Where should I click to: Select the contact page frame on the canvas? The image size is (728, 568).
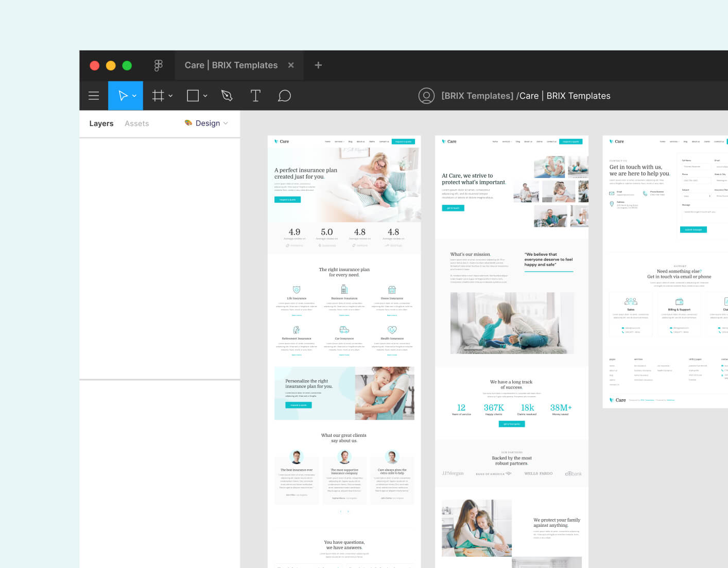[664, 268]
